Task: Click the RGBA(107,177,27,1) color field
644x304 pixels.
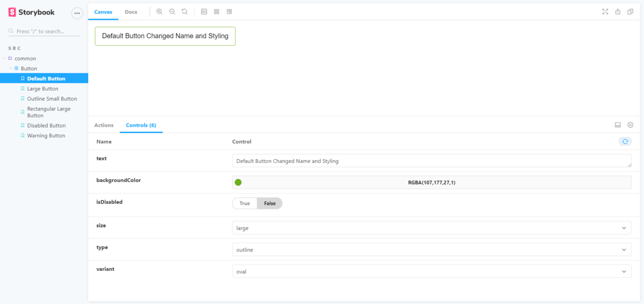Action: (x=431, y=182)
